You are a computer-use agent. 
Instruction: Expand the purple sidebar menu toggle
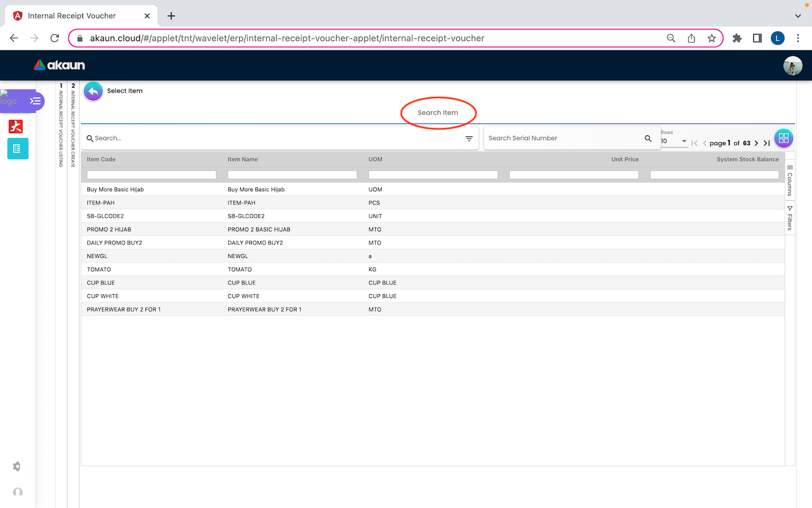[36, 101]
